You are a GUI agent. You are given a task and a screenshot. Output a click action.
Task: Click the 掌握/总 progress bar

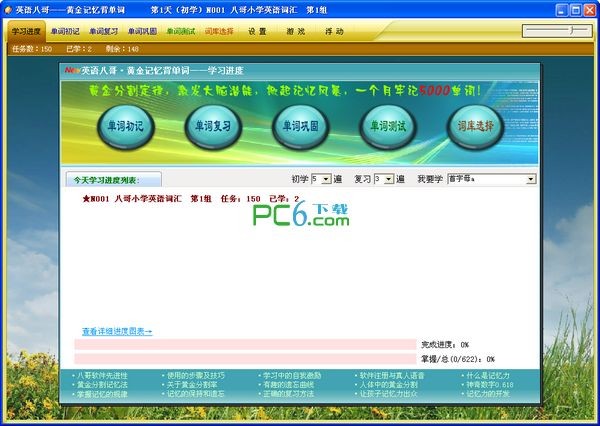[245, 359]
